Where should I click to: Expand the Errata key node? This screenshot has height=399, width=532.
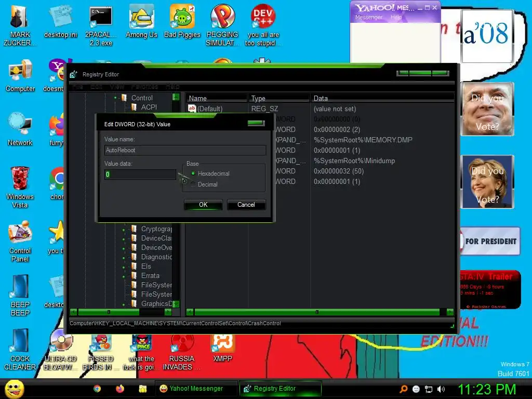click(x=124, y=276)
